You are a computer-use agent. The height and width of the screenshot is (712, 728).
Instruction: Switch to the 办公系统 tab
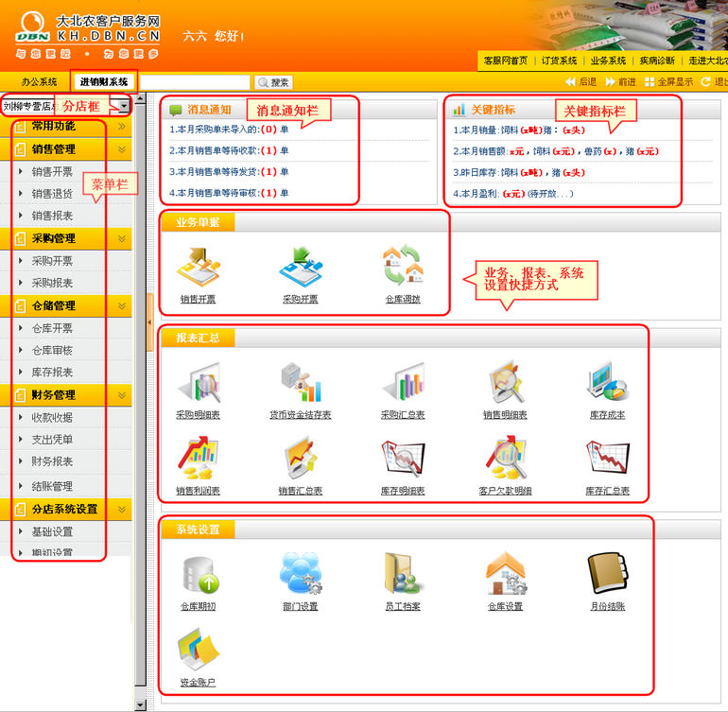[x=39, y=82]
